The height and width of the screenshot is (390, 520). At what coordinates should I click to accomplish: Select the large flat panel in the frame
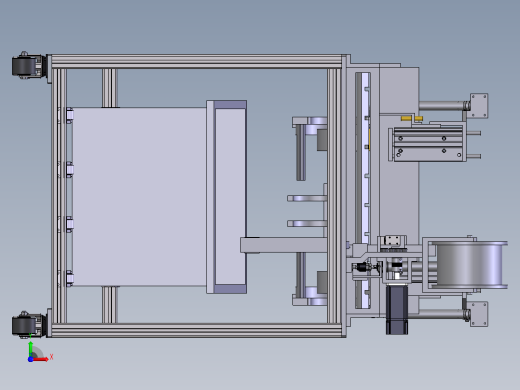pyautogui.click(x=139, y=197)
